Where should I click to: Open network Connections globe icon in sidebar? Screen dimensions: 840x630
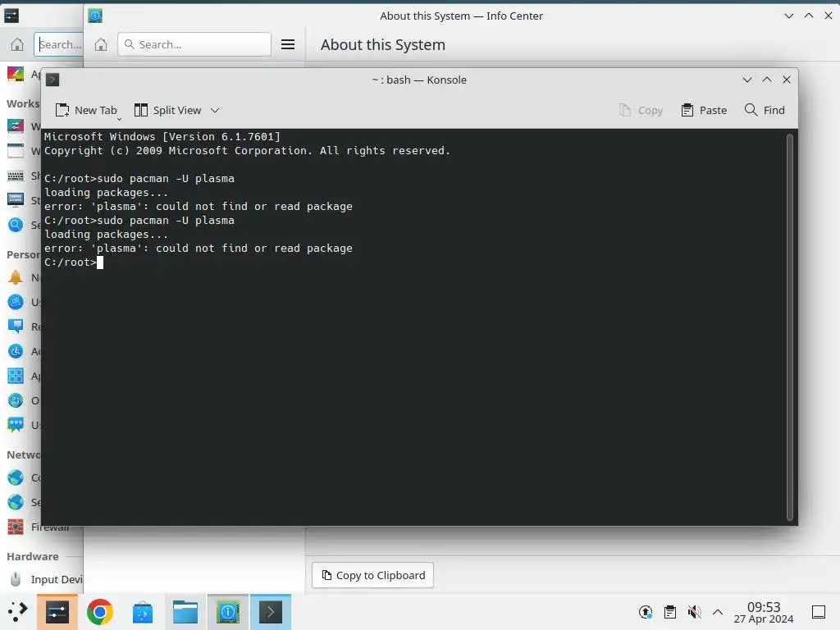pyautogui.click(x=16, y=477)
